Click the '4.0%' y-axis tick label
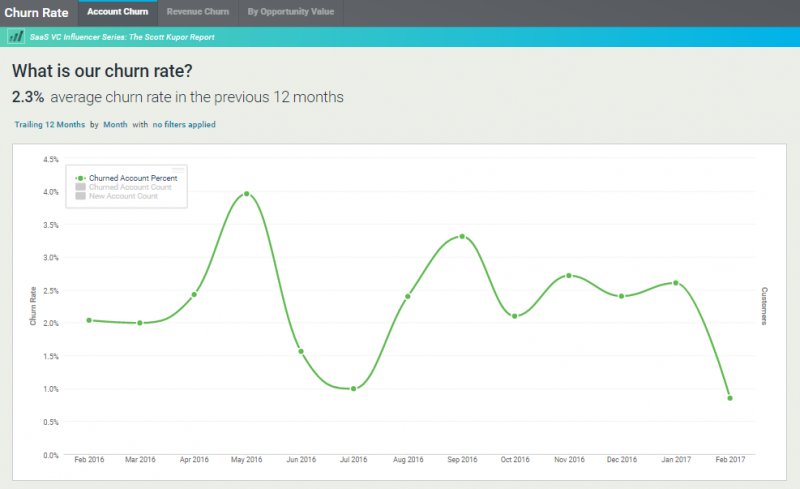Image resolution: width=800 pixels, height=489 pixels. (x=51, y=192)
